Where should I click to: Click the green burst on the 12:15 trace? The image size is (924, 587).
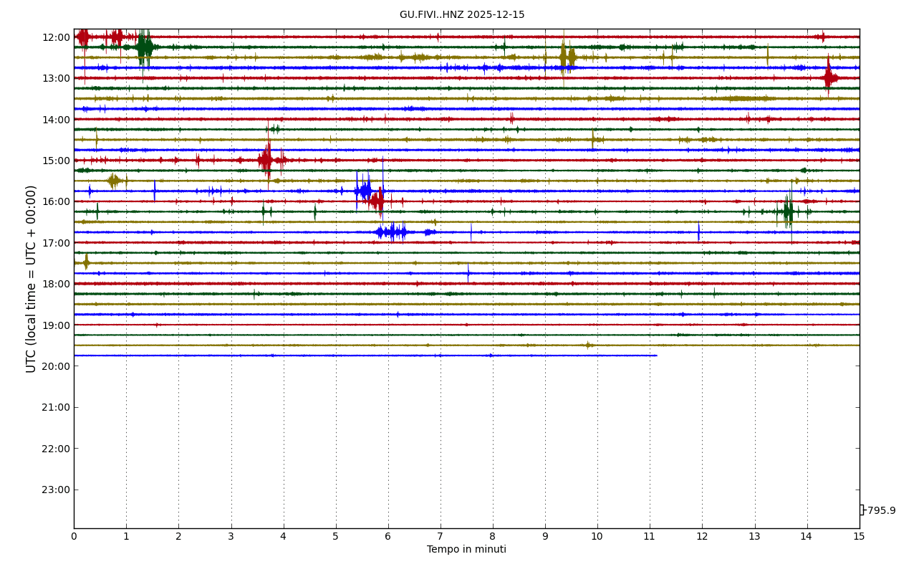coord(144,47)
